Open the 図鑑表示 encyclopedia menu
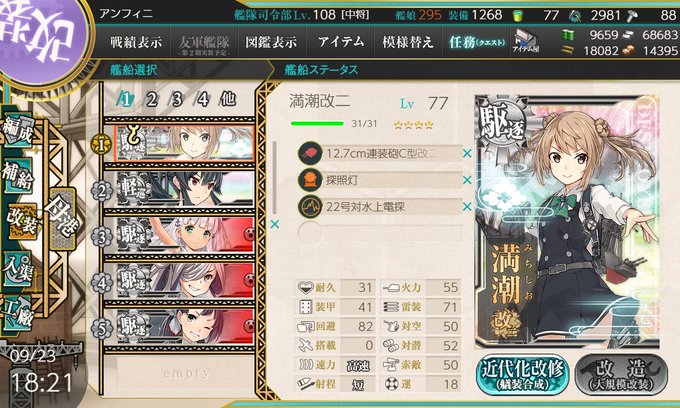Viewport: 680px width, 408px height. coord(271,42)
